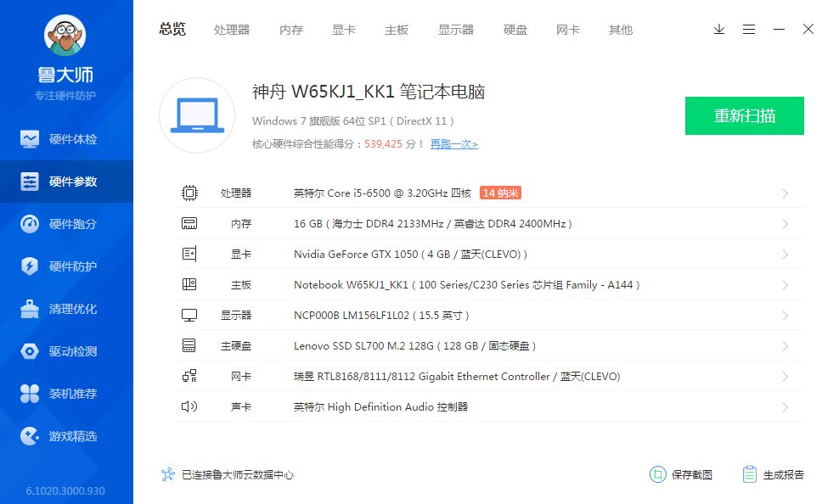The image size is (822, 504).
Task: Click the cloud data center connection icon
Action: [168, 474]
